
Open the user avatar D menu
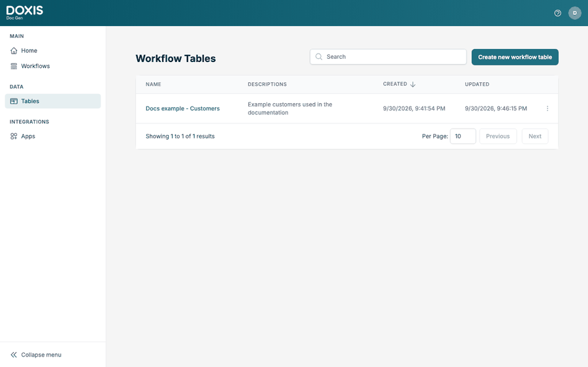click(x=574, y=13)
